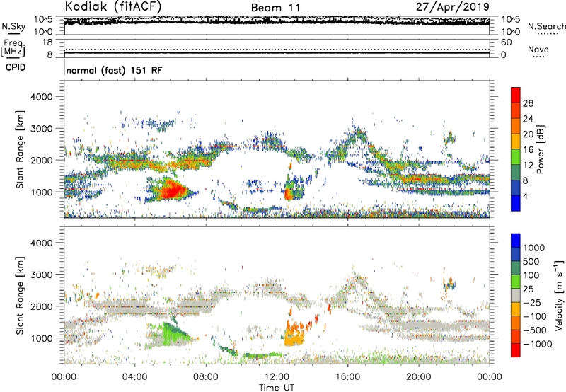This screenshot has width=566, height=392.
Task: Select the '60' tick on the Nave axis
Action: 506,42
